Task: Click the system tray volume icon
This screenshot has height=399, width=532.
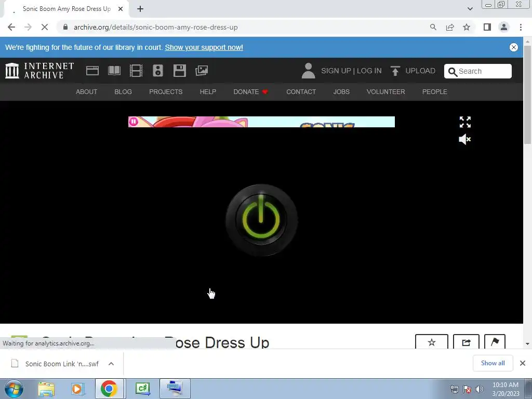Action: pyautogui.click(x=480, y=389)
